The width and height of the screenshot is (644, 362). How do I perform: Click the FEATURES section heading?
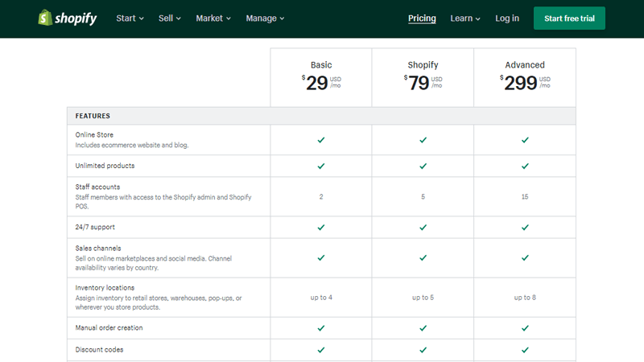tap(93, 116)
